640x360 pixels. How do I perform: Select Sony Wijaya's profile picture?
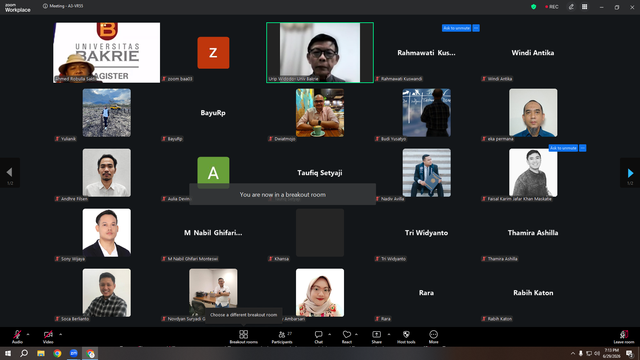(107, 233)
